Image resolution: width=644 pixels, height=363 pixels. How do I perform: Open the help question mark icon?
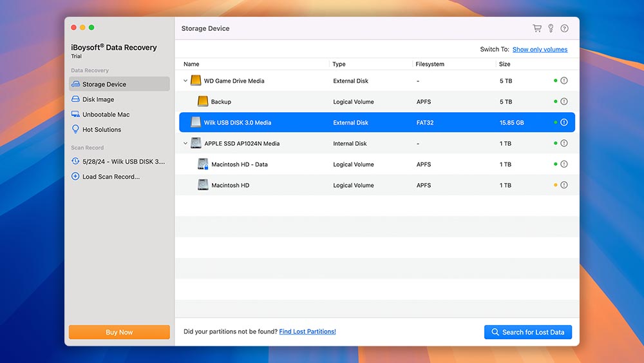564,28
